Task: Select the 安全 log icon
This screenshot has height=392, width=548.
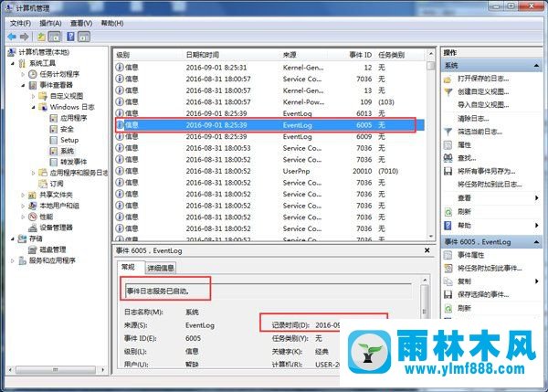Action: 54,129
